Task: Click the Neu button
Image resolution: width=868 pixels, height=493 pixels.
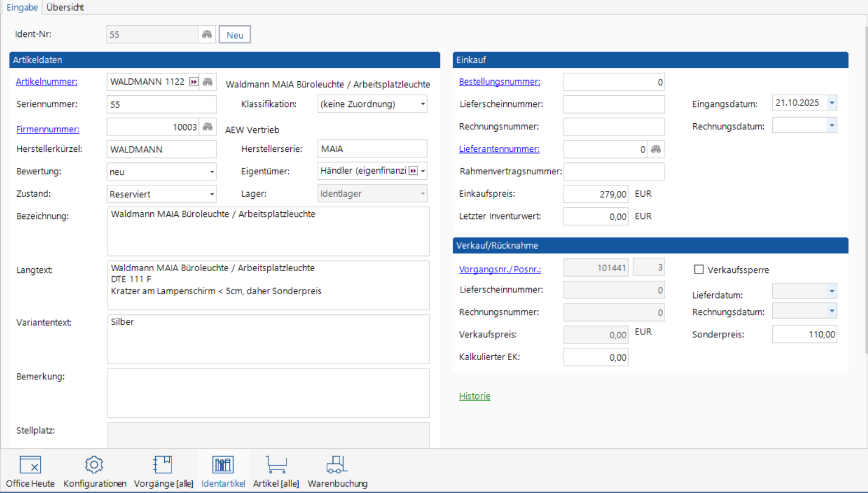Action: coord(235,35)
